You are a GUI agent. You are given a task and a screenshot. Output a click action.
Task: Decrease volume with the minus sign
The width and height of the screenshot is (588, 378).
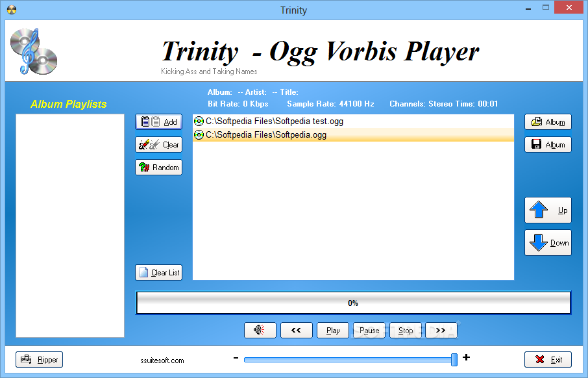coord(236,358)
